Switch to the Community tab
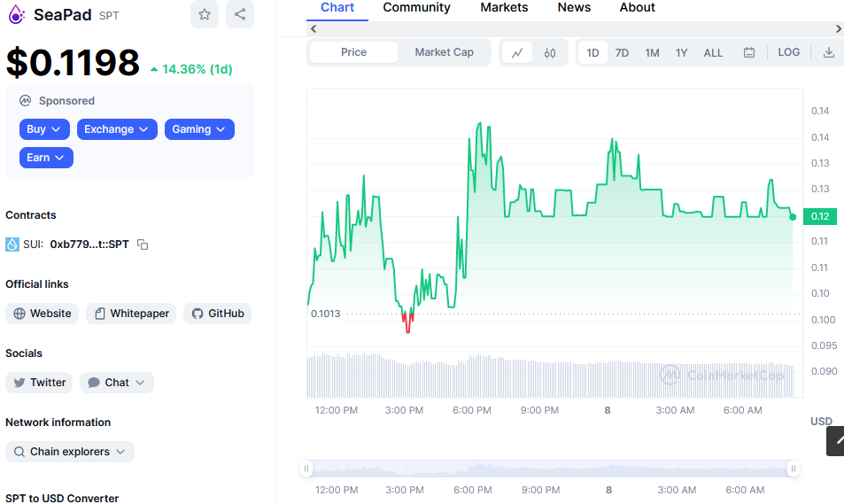 click(416, 8)
